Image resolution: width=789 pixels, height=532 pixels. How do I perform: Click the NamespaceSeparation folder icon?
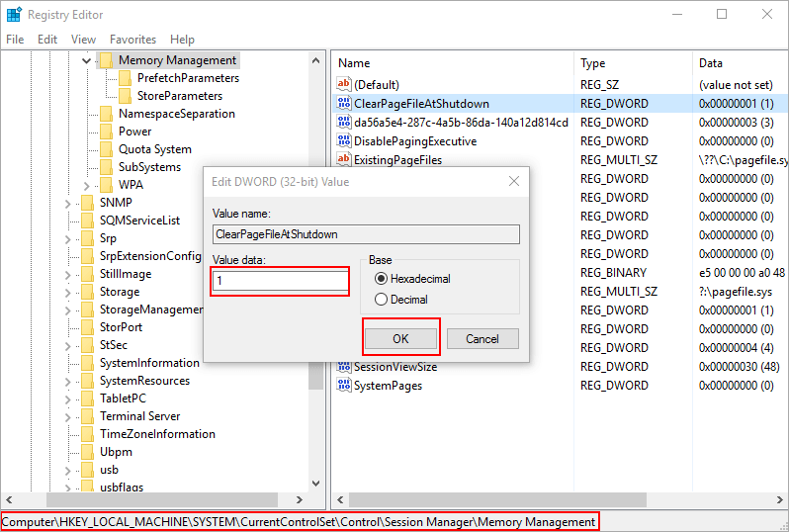(106, 114)
